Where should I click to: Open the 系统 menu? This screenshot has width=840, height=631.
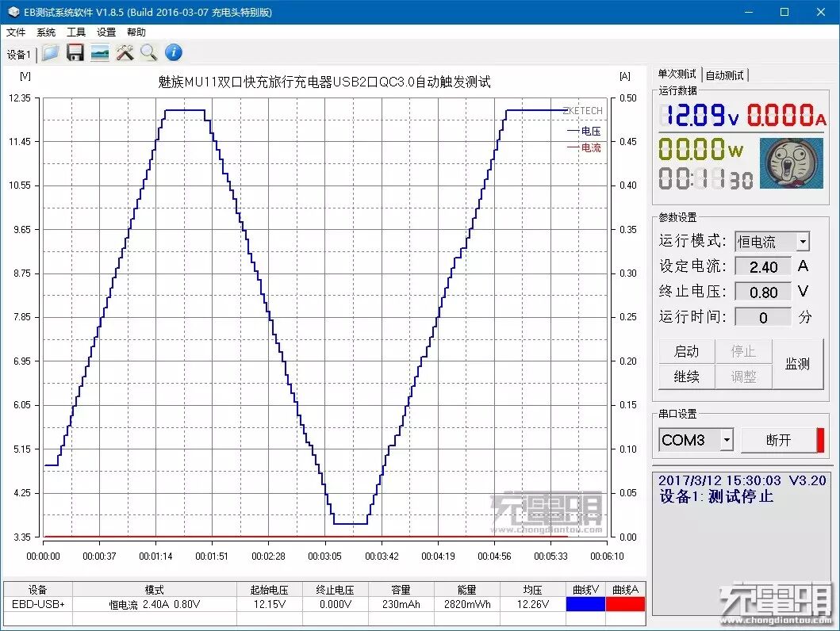(46, 33)
